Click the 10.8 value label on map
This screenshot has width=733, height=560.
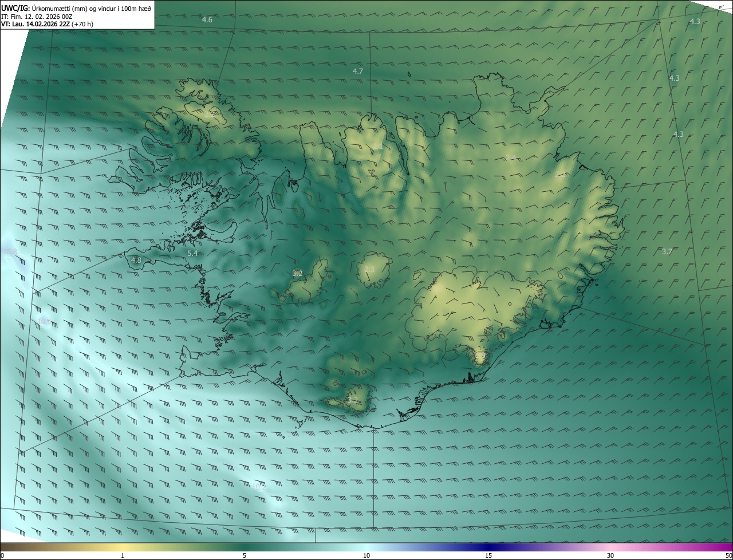click(x=10, y=251)
